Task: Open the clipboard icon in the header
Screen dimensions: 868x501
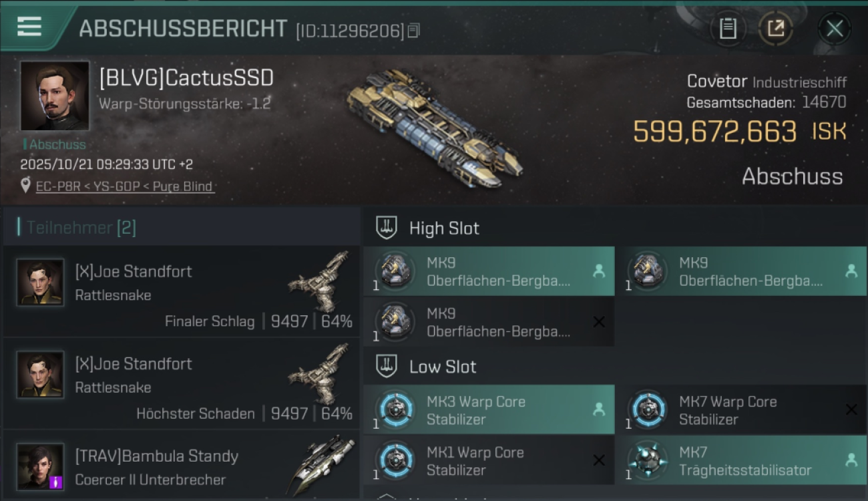Action: tap(728, 28)
